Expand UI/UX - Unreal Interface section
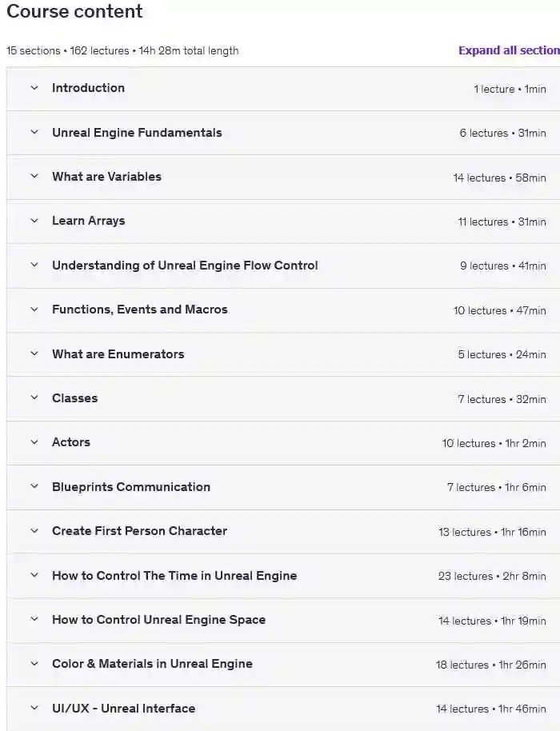The width and height of the screenshot is (560, 731). pos(123,709)
